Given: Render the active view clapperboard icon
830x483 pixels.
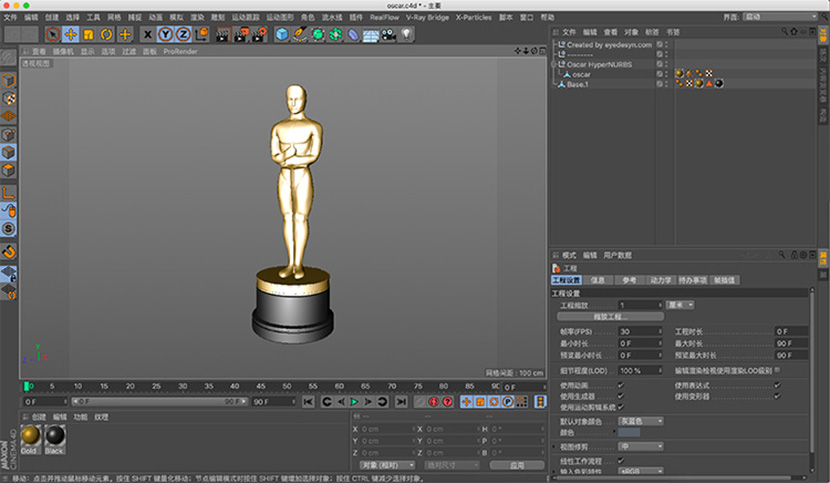Looking at the screenshot, I should coord(223,34).
